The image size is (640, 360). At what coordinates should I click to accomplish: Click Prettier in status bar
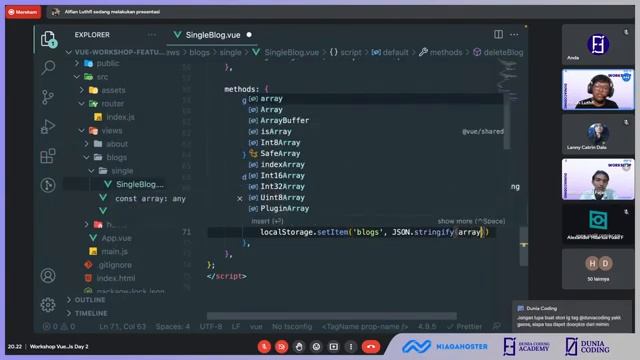[x=464, y=327]
